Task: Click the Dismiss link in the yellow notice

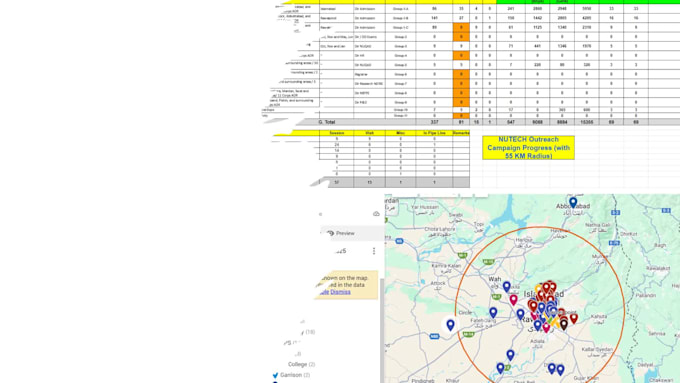Action: point(340,292)
